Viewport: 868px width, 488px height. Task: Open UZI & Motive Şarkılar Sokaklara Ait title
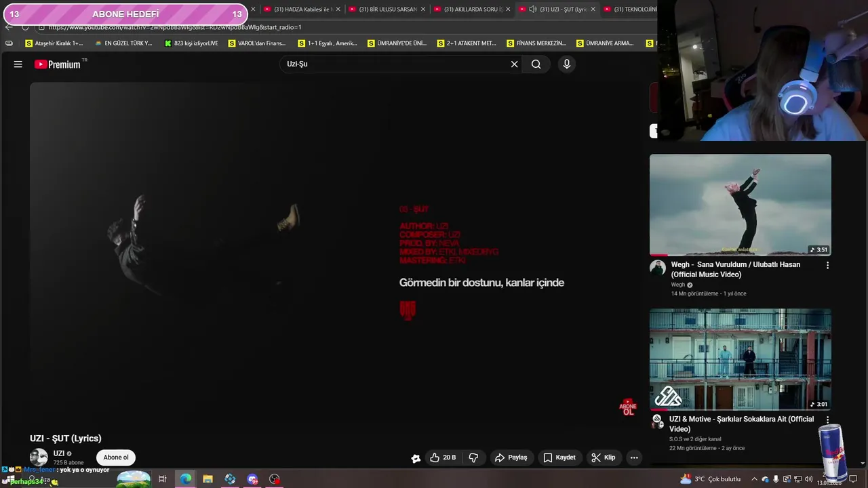(741, 424)
